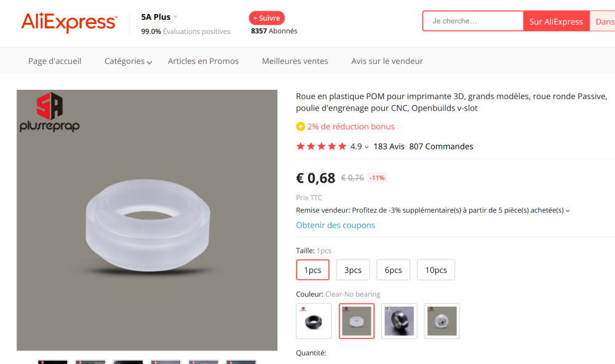This screenshot has height=364, width=615.
Task: Open the Catégories dropdown menu
Action: (128, 61)
